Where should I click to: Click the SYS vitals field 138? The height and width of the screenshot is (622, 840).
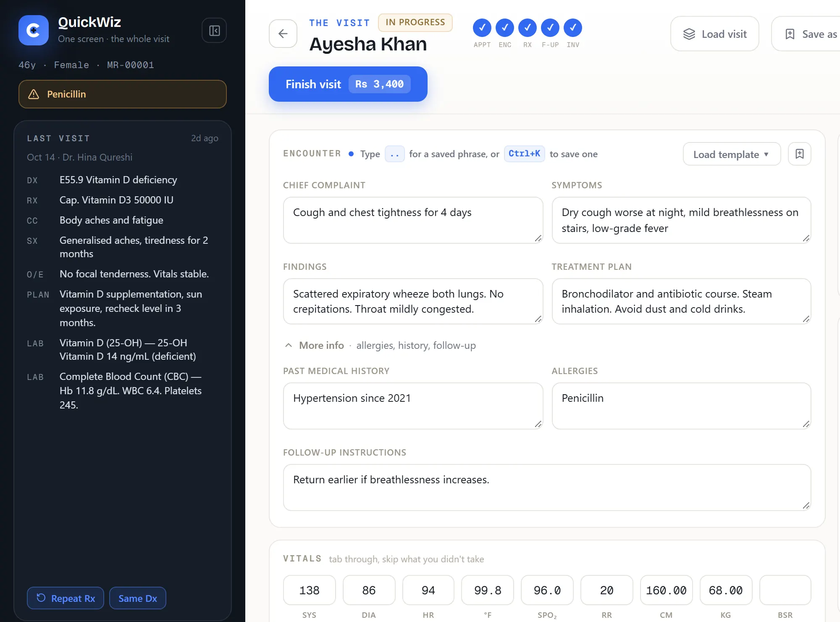pos(310,590)
